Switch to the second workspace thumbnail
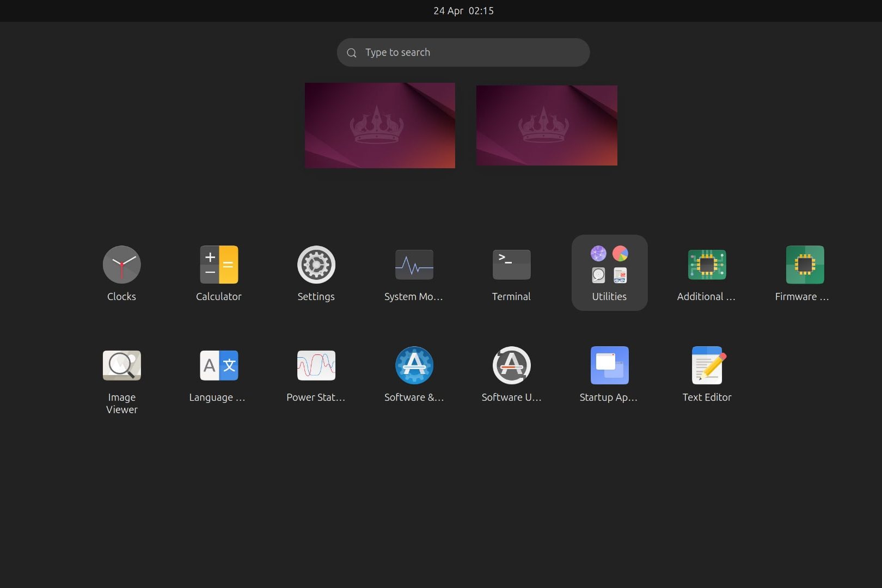Screen dimensions: 882x588 pos(547,125)
